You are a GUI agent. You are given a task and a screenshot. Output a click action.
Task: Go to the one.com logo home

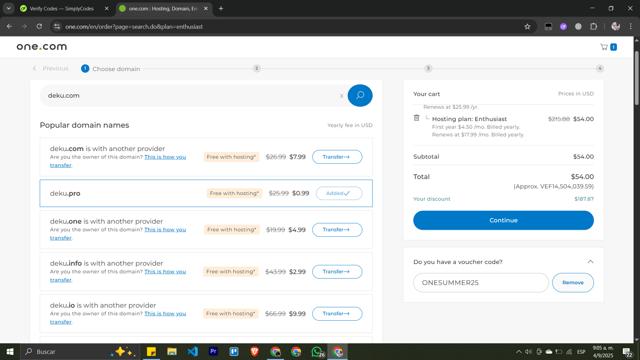point(42,47)
